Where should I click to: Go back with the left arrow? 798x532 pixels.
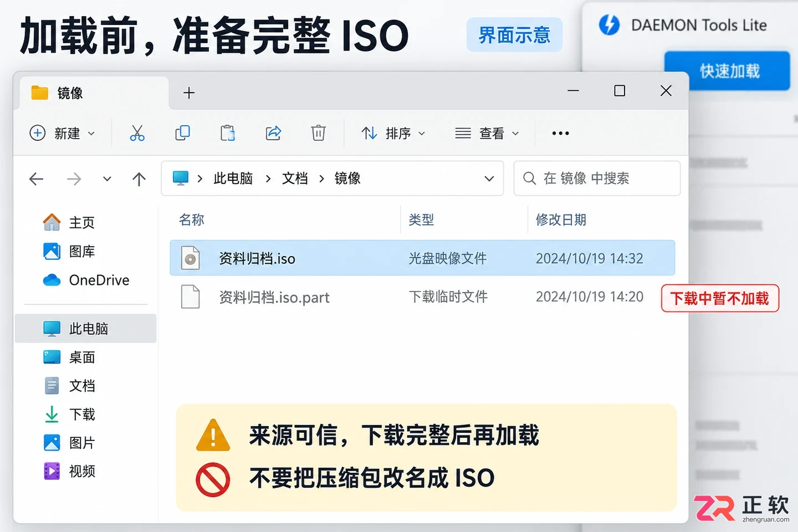(x=37, y=178)
